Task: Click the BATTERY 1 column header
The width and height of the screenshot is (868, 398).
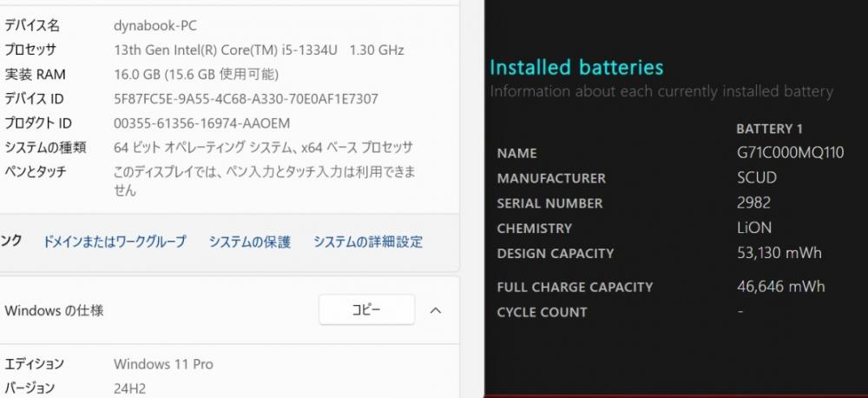Action: [x=769, y=129]
